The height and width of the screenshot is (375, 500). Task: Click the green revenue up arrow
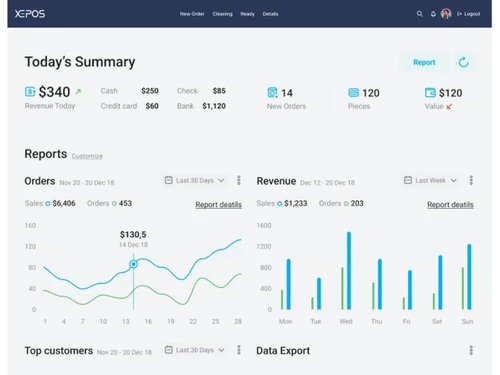78,91
